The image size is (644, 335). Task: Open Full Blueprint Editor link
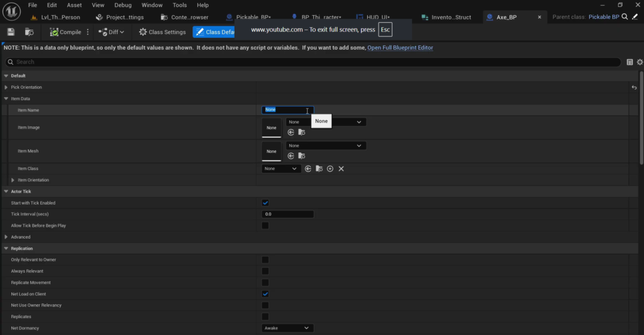pos(400,48)
